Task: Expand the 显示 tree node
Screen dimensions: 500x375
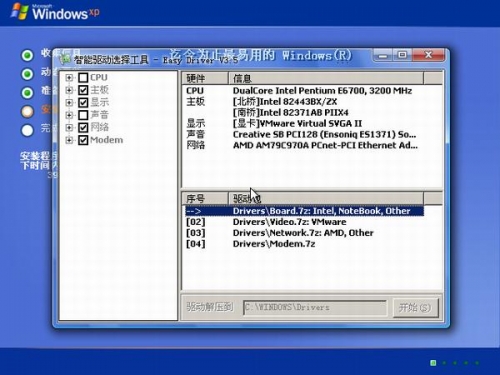Action: [69, 103]
